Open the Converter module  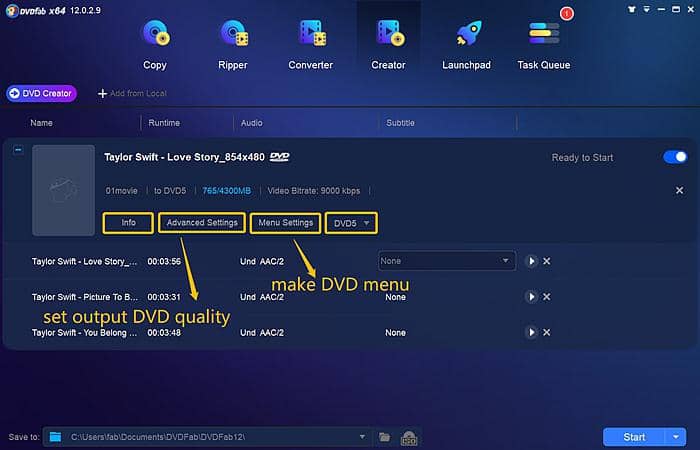[x=310, y=45]
